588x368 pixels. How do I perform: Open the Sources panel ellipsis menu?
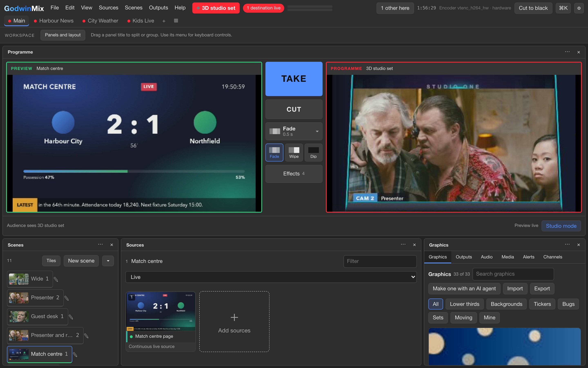point(403,245)
